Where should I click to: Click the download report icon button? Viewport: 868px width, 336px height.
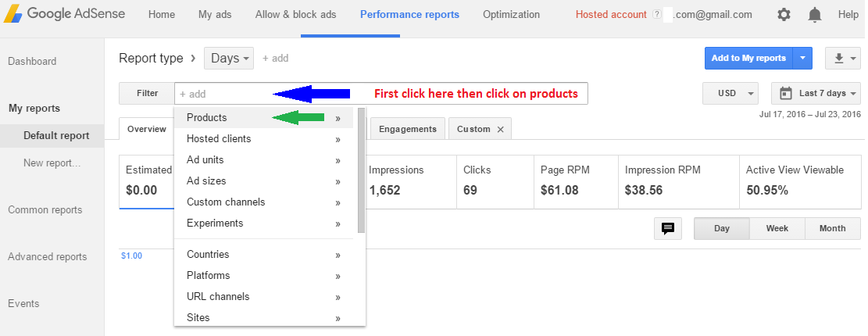(843, 58)
